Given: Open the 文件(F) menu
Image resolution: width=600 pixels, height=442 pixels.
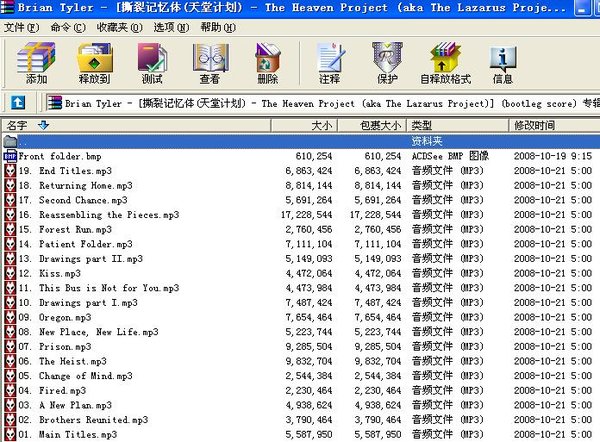Looking at the screenshot, I should pyautogui.click(x=21, y=28).
